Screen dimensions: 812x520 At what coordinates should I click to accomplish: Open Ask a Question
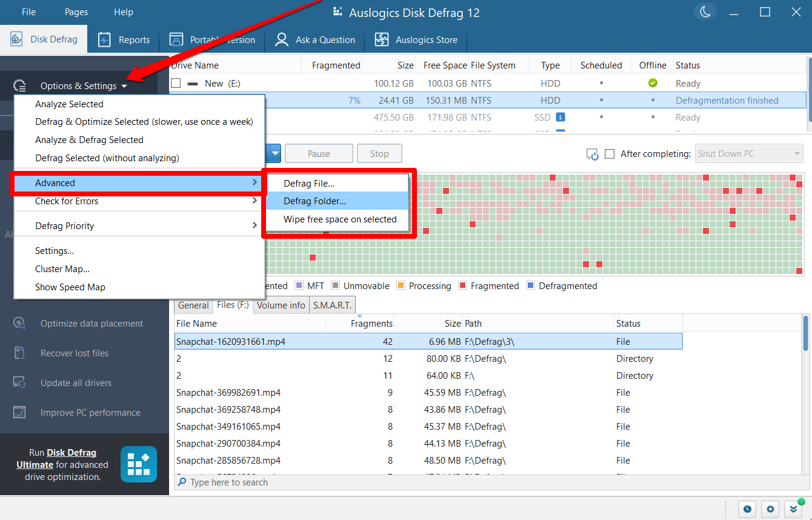point(281,39)
